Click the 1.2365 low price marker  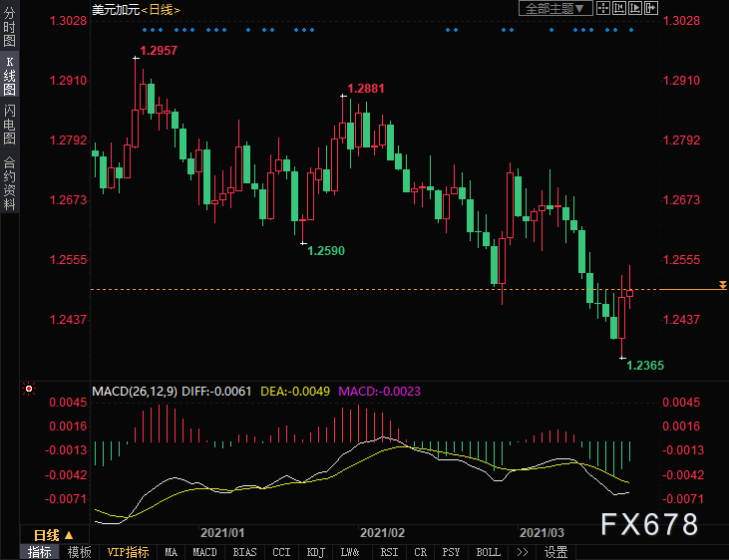tap(645, 366)
